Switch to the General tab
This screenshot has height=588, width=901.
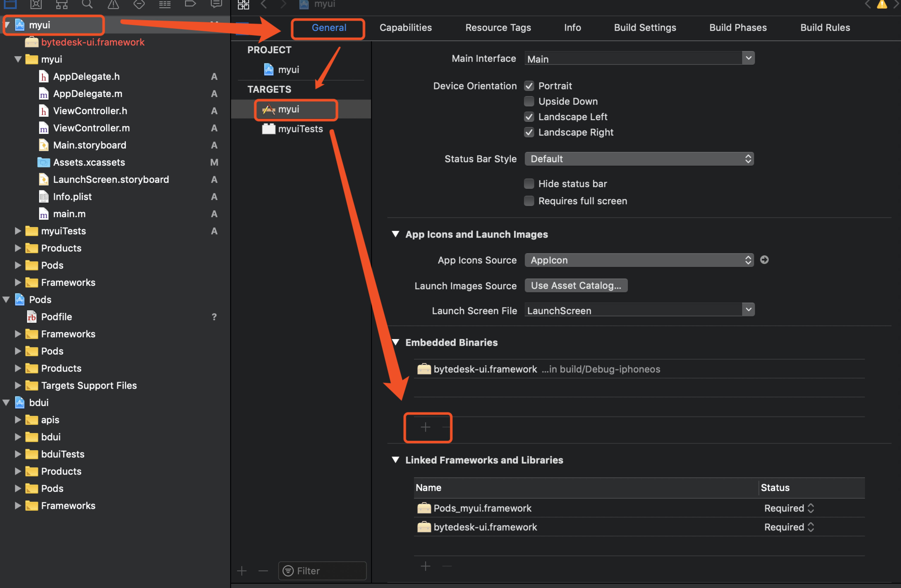coord(329,28)
